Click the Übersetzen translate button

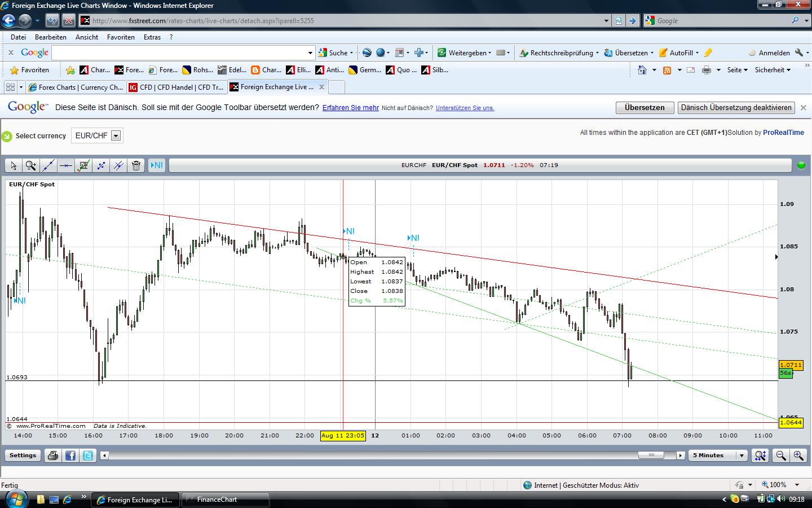[x=645, y=108]
